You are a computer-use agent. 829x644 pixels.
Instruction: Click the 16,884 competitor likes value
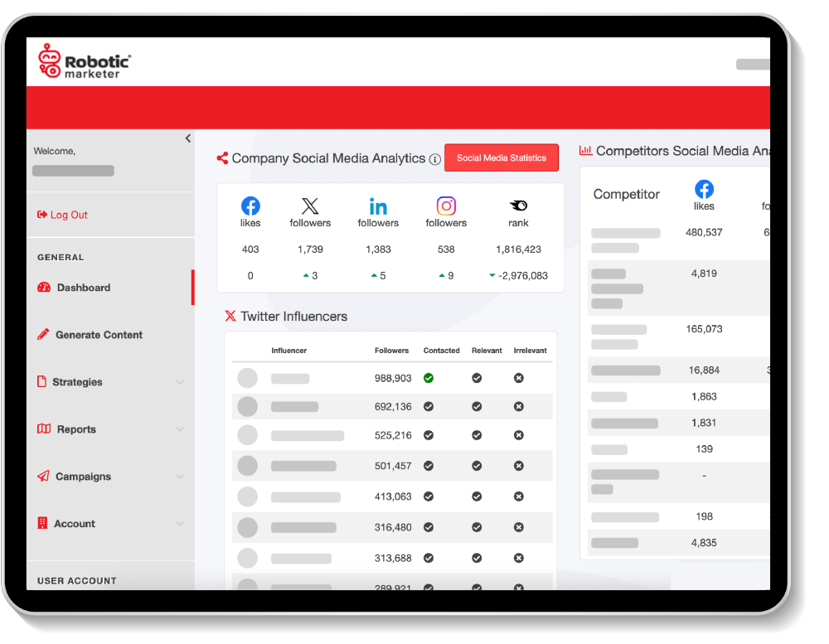[x=704, y=370]
